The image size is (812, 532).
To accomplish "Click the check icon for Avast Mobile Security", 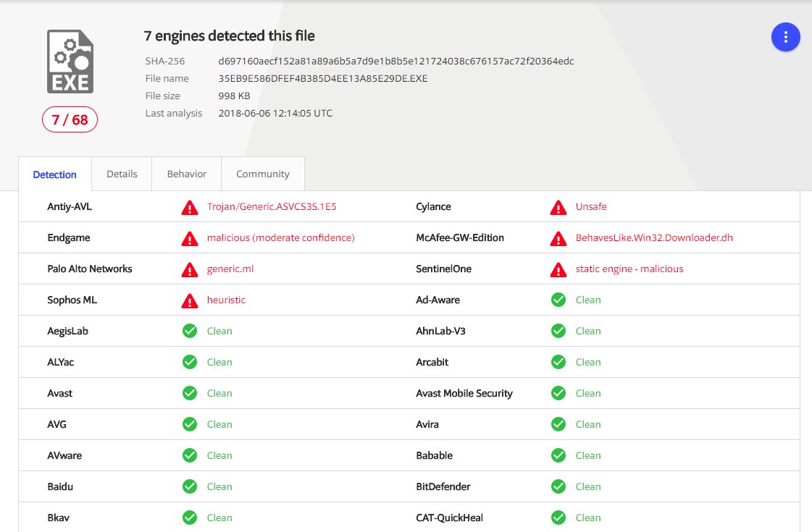I will click(x=558, y=393).
